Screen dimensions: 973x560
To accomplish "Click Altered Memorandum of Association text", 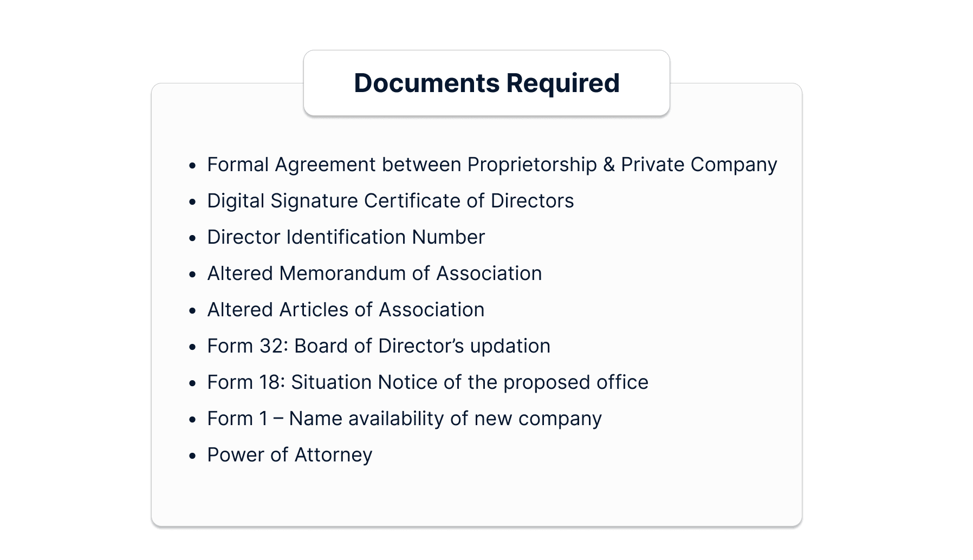I will pos(374,274).
